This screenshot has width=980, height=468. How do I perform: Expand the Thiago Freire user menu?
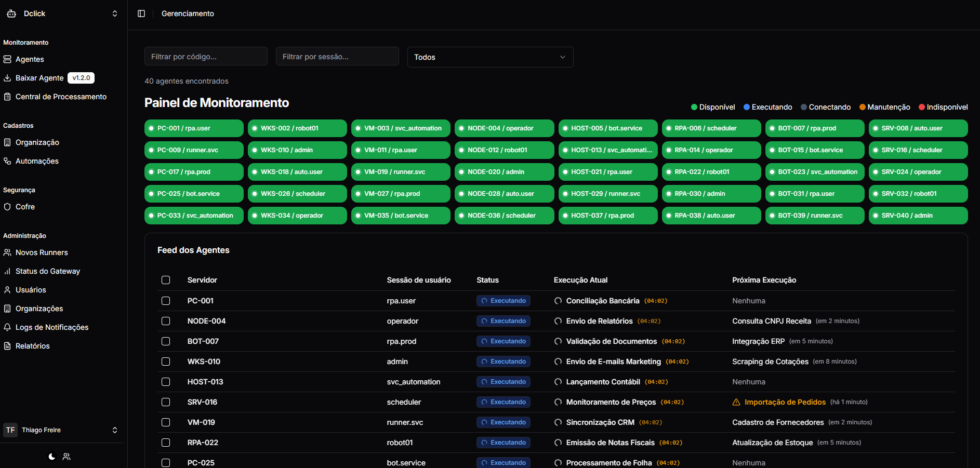115,430
